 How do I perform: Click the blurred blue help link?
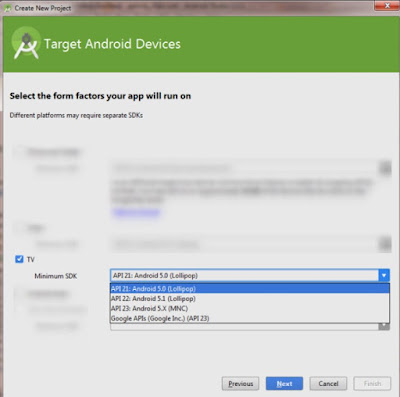point(136,212)
